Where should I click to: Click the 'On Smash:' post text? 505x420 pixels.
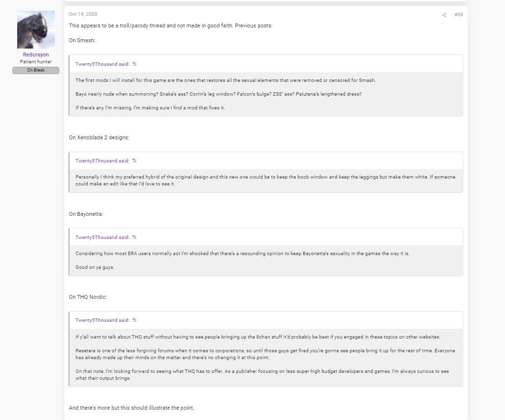82,40
